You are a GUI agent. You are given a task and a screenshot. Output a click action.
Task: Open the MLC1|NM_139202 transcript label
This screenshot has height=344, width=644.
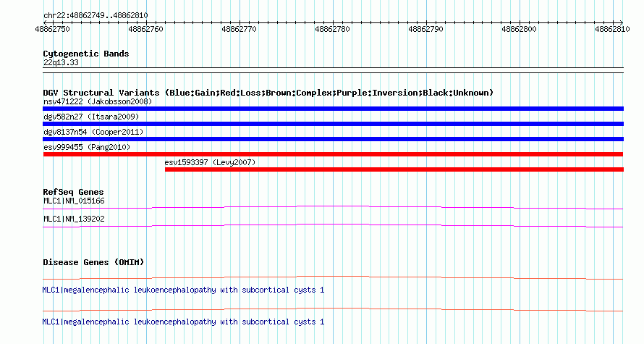click(74, 219)
